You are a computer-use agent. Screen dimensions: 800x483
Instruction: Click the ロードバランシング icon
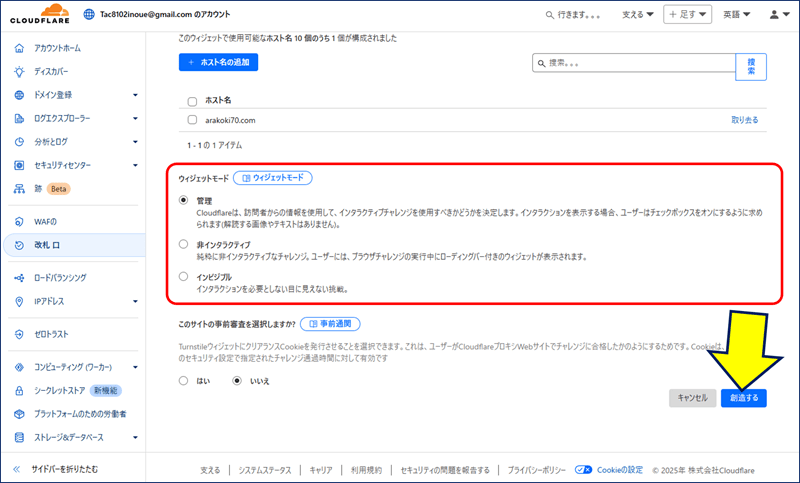[19, 278]
